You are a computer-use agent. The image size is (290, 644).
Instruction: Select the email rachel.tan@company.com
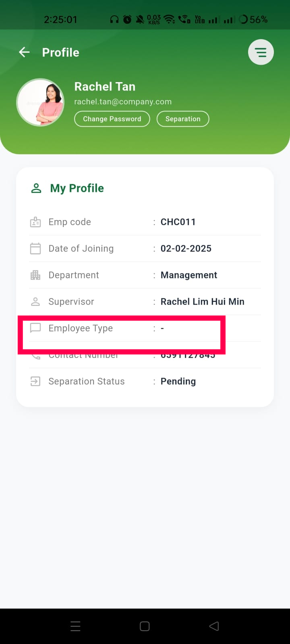[x=123, y=102]
